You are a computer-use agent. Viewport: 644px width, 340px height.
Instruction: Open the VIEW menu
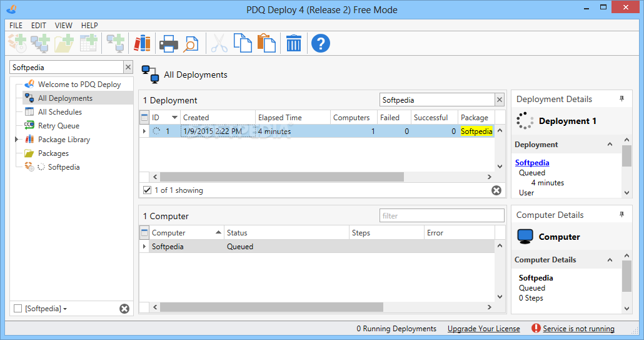click(x=64, y=26)
